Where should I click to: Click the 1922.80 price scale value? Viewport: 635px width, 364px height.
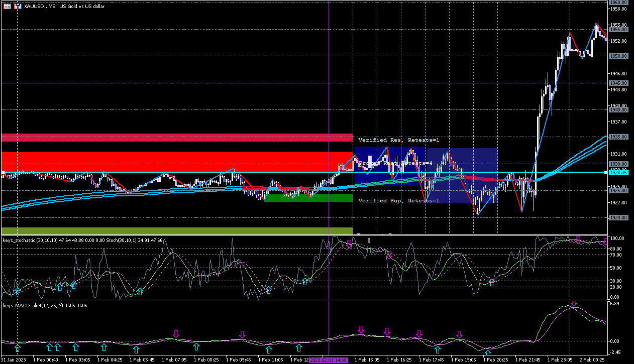(x=618, y=203)
